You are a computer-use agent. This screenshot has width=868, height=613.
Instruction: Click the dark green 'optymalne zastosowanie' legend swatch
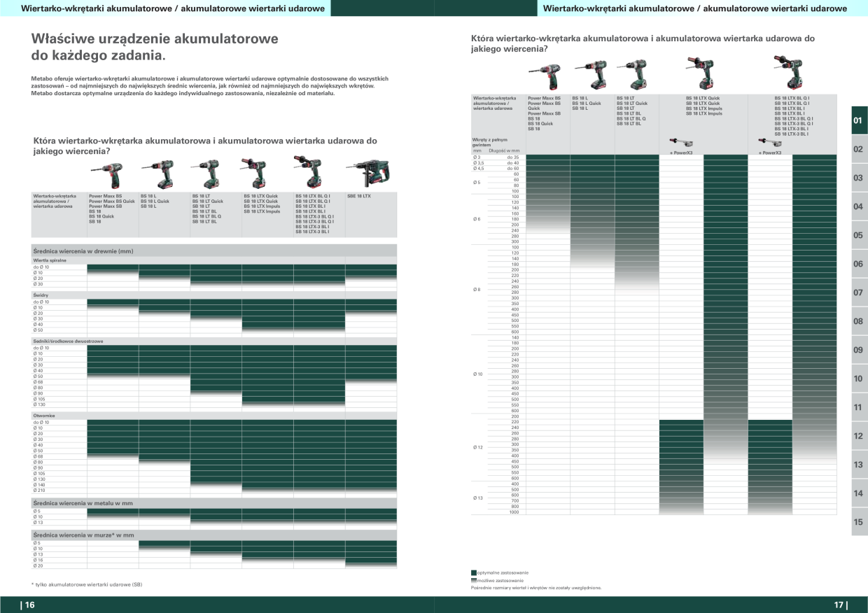(474, 572)
